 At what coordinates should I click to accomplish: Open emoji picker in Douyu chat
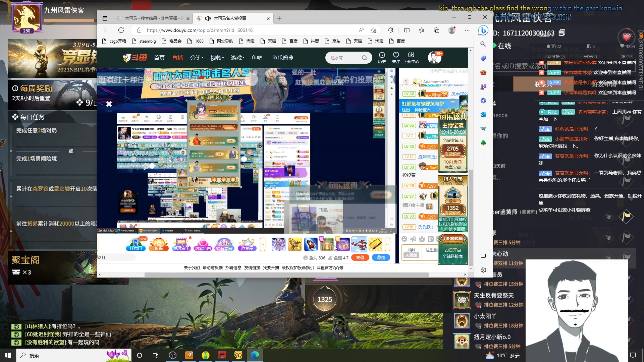coord(405,239)
